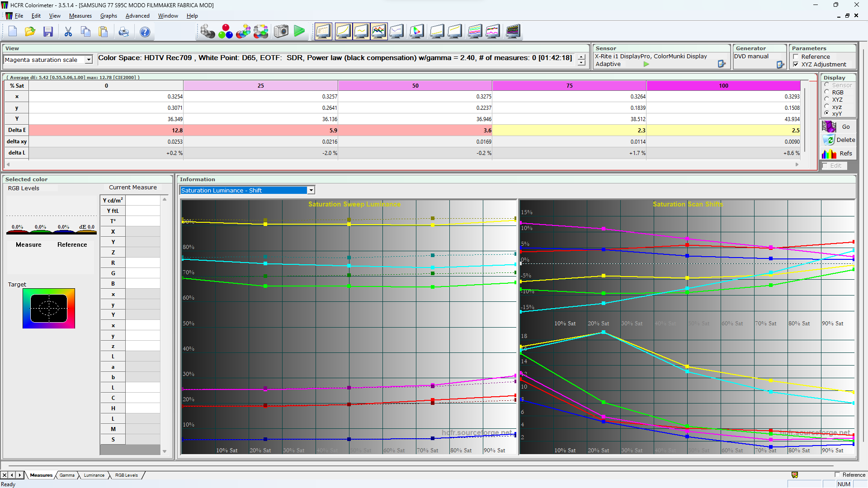Click the tab strip next arrow at bottom
868x488 pixels.
[19, 475]
